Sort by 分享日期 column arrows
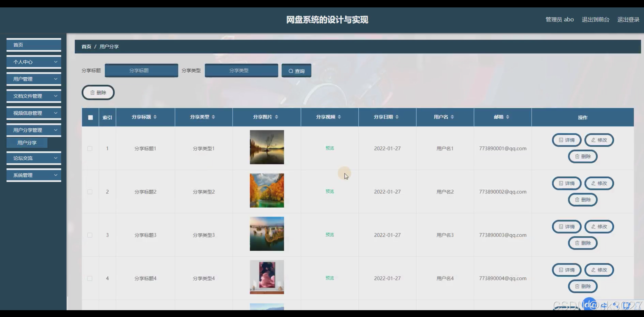644x317 pixels. 397,117
